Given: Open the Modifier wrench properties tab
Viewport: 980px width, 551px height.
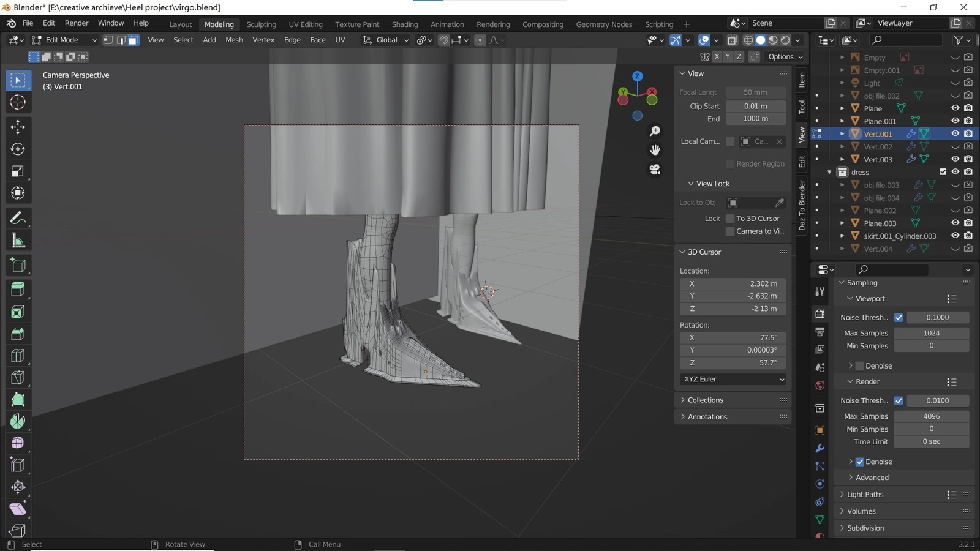Looking at the screenshot, I should (x=820, y=449).
